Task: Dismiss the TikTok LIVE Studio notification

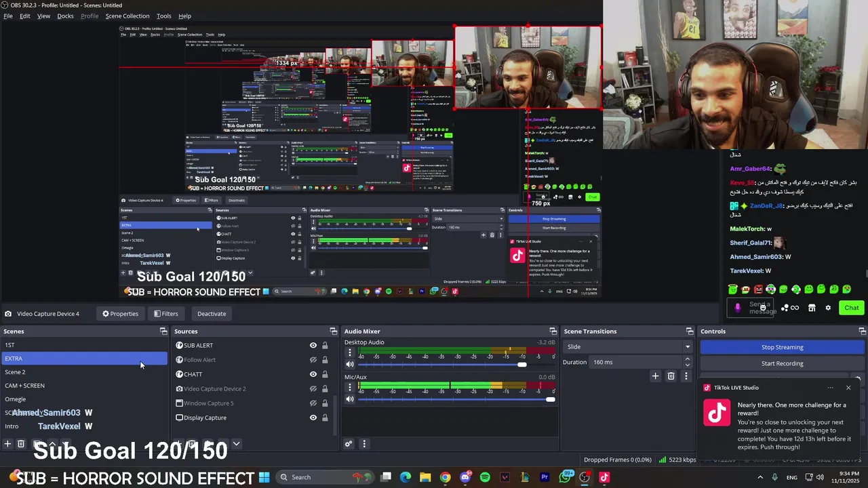Action: pos(848,388)
